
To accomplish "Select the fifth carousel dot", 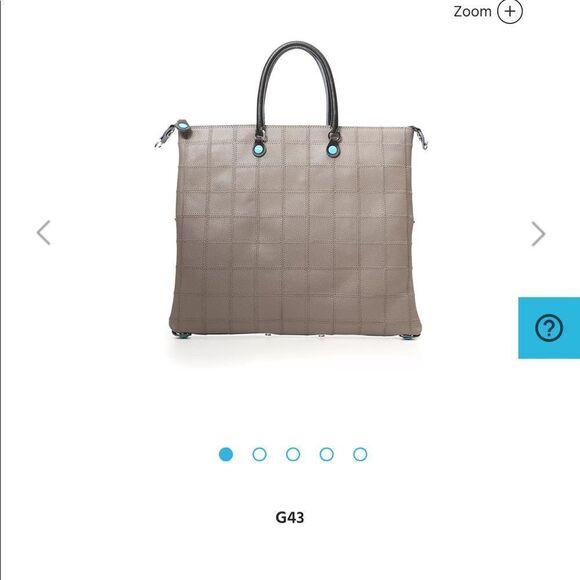I will coord(360,454).
